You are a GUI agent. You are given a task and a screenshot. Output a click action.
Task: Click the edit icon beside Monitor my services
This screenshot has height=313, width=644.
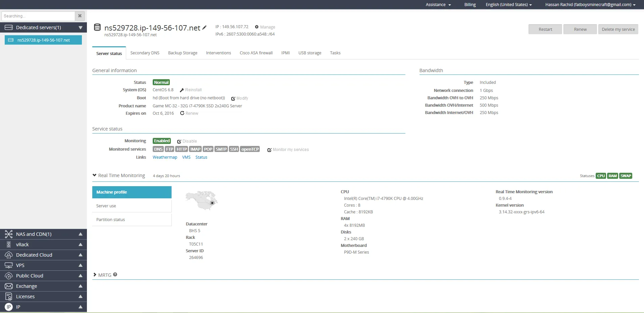click(x=269, y=150)
